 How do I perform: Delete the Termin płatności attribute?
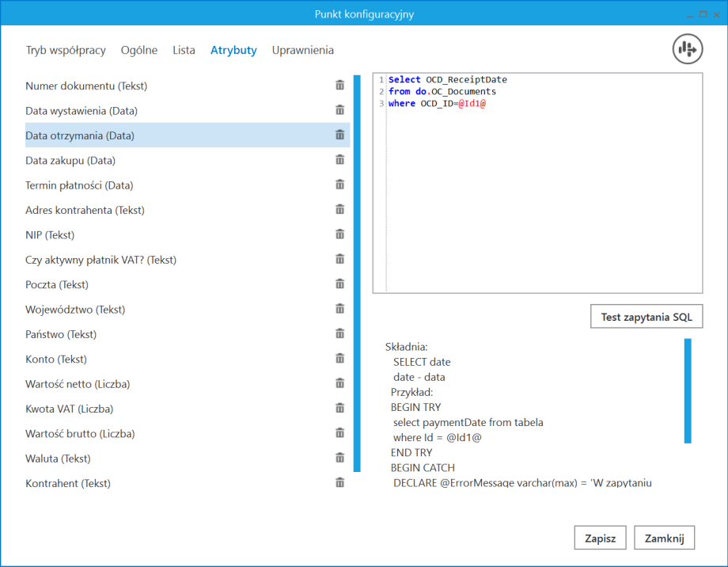tap(339, 185)
